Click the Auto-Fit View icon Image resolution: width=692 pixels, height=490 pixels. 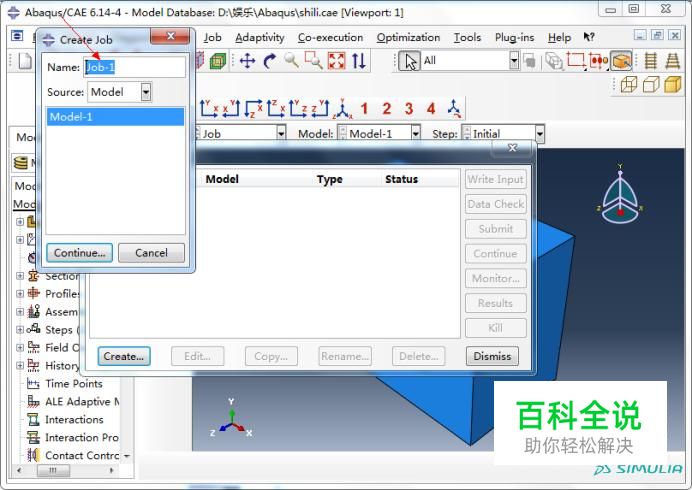[336, 60]
